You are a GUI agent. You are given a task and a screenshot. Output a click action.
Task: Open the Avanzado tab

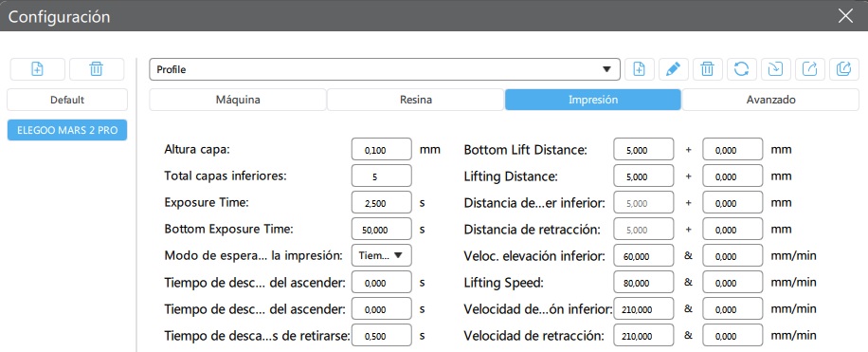[x=770, y=100]
